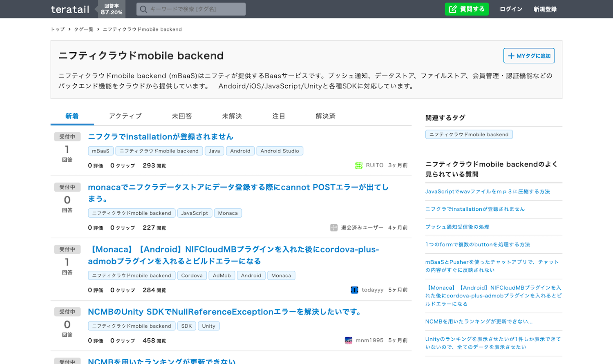Switch to the 注目 tab
613x364 pixels.
(x=279, y=116)
